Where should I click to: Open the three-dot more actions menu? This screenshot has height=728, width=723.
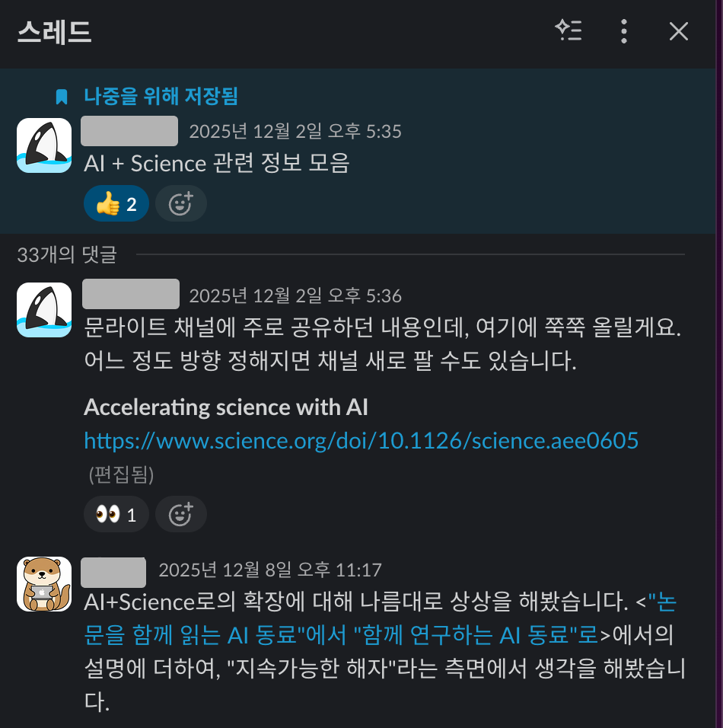(x=624, y=31)
